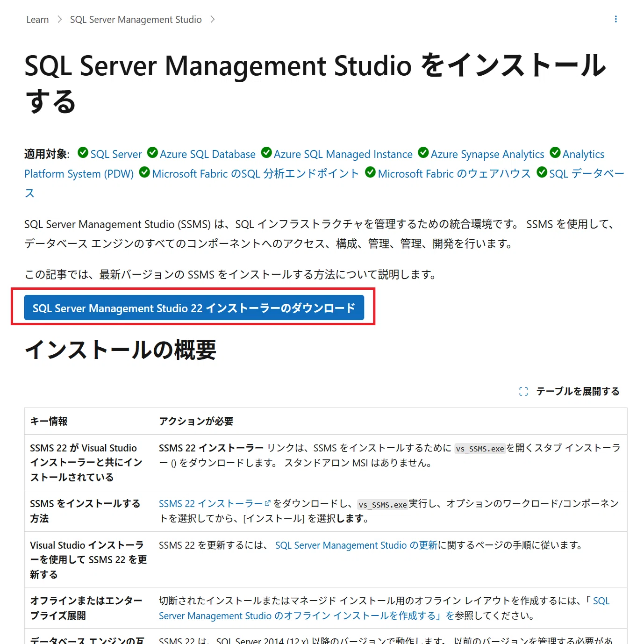Open the SQL Server applies-to link
The height and width of the screenshot is (644, 644).
pyautogui.click(x=116, y=154)
